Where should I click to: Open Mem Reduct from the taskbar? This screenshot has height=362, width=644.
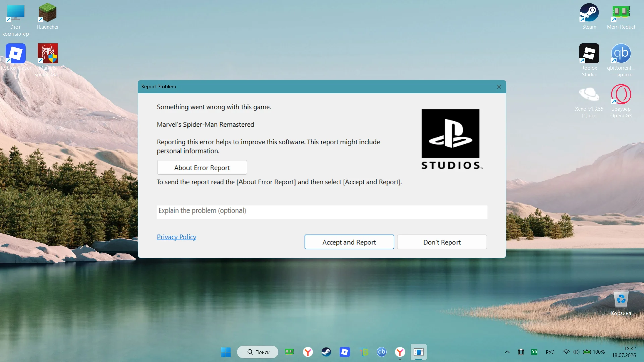click(x=289, y=352)
